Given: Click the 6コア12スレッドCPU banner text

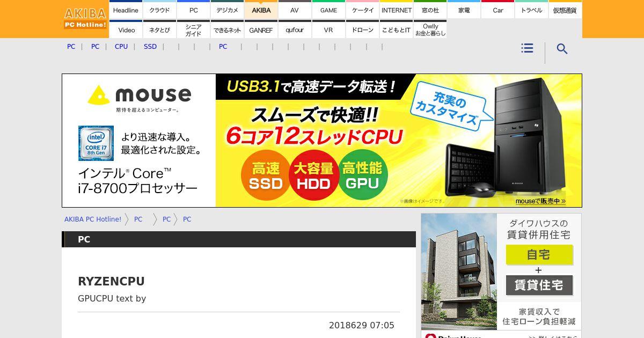Looking at the screenshot, I should tap(314, 136).
